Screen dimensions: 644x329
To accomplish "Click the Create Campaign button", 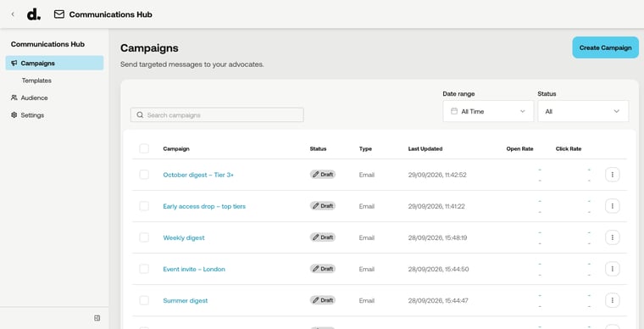I will tap(605, 47).
